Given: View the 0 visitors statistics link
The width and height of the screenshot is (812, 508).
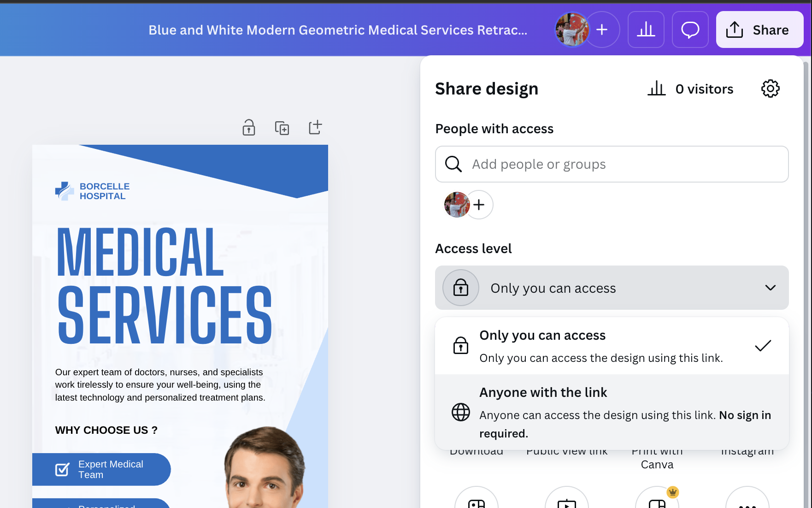Looking at the screenshot, I should tap(690, 89).
